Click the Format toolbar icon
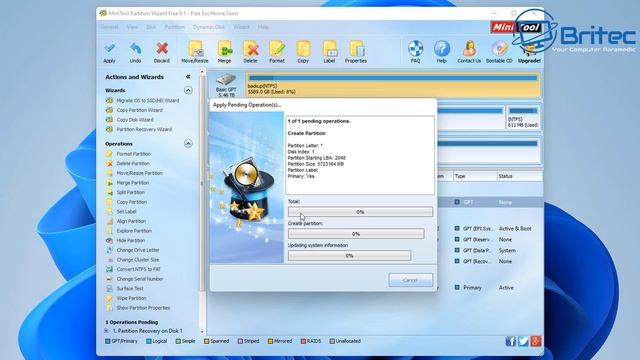Image resolution: width=640 pixels, height=360 pixels. pos(277,49)
